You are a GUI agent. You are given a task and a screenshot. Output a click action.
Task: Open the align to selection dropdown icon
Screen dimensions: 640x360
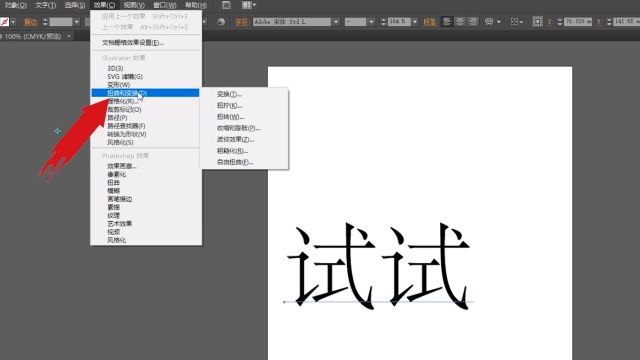[517, 22]
